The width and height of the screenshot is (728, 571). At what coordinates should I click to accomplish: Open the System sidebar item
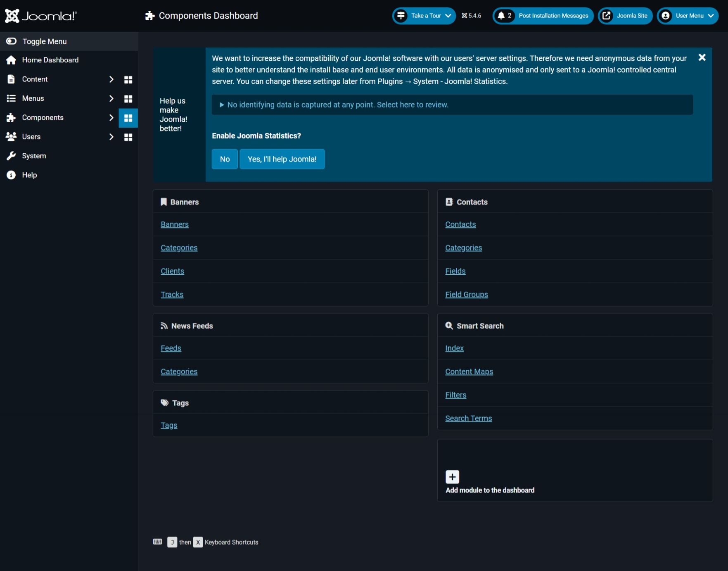69,156
